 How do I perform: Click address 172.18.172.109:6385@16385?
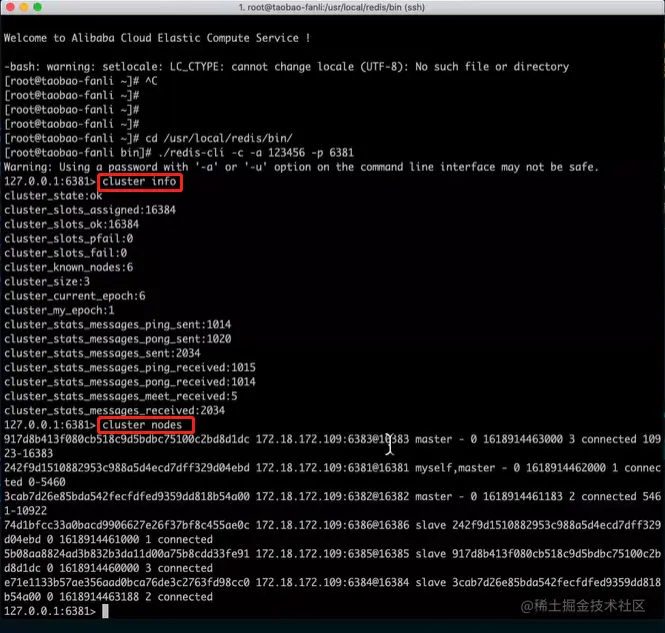click(x=332, y=554)
